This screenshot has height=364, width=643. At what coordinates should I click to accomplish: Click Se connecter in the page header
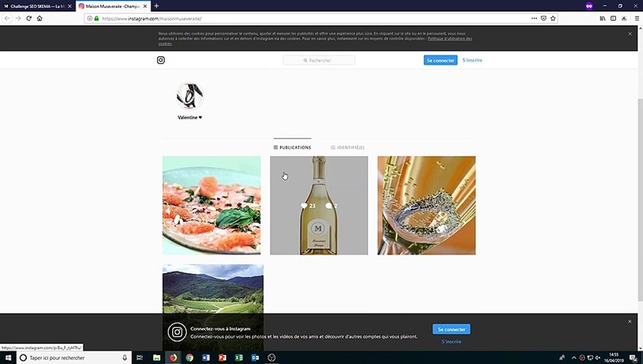coord(440,60)
